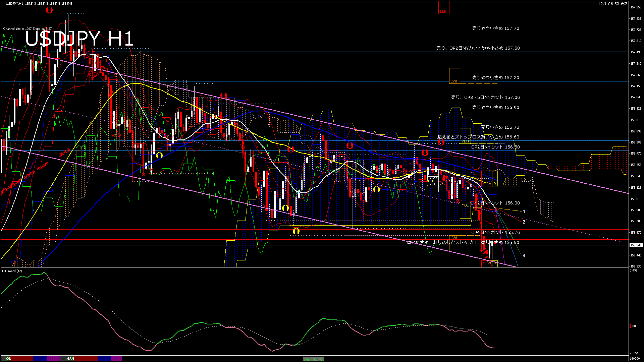Click the 11/28 date marker

point(6,359)
